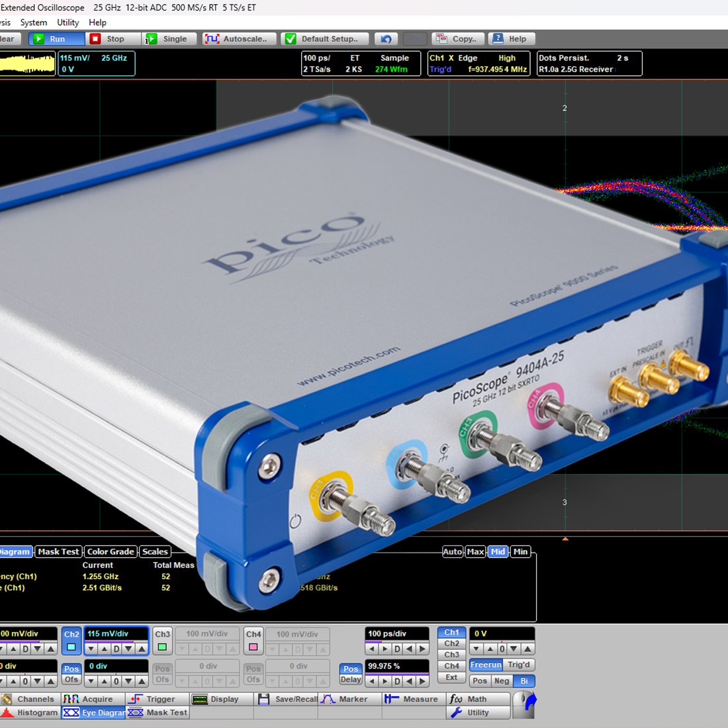
Task: Select Ext as trigger source
Action: point(452,678)
